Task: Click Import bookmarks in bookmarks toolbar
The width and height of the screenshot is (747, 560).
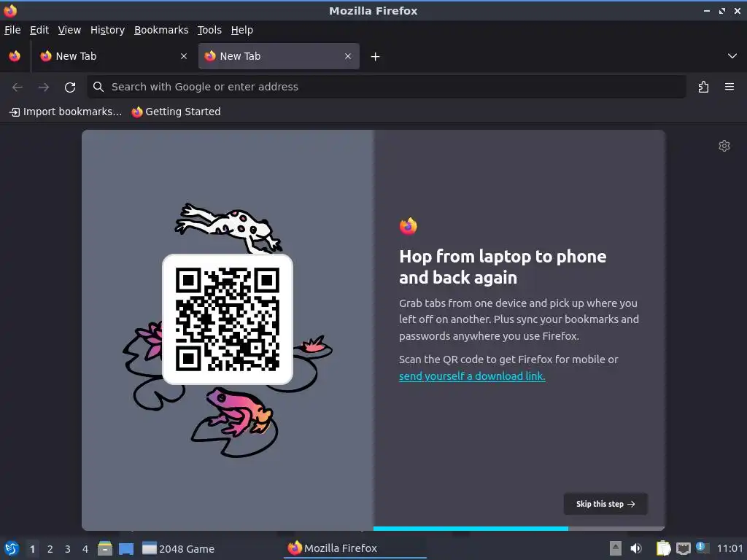Action: click(66, 112)
